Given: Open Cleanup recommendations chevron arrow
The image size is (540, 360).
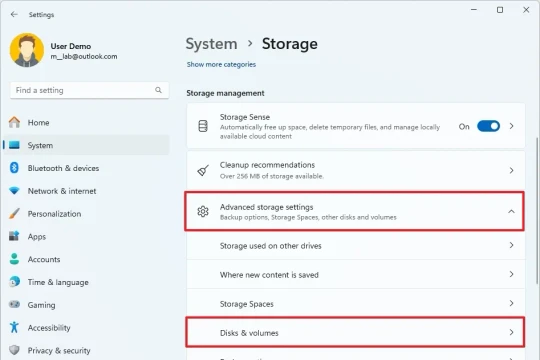Looking at the screenshot, I should (511, 170).
